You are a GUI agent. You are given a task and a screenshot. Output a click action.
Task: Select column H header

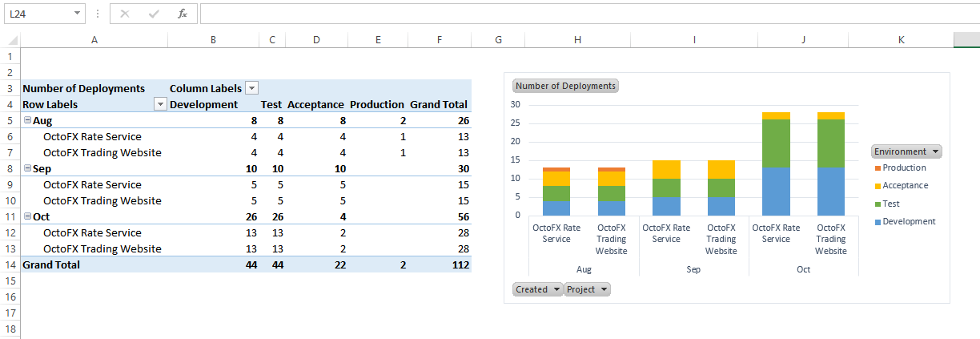577,40
